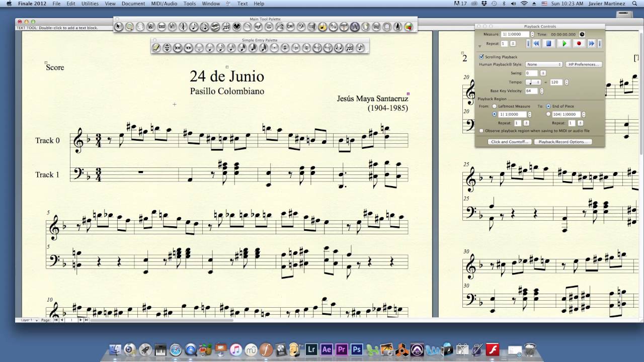Viewport: 644px width, 362px height.
Task: Adjust the Tempo 120 stepper
Action: click(x=567, y=82)
